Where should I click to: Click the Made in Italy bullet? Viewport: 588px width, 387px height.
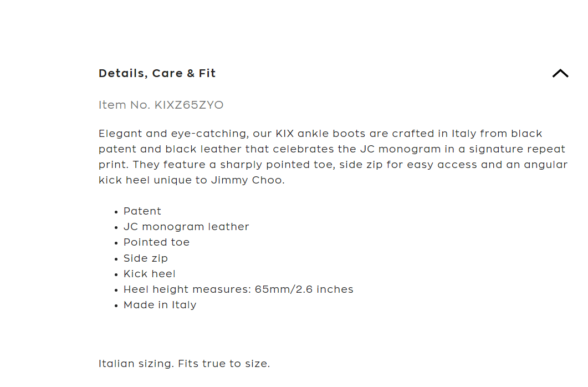[160, 305]
